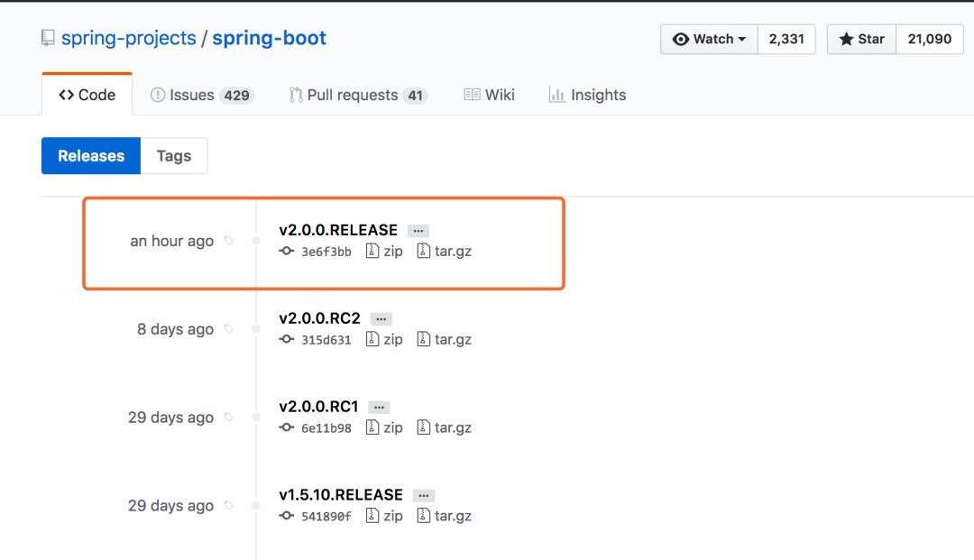Open commit 3e6f3bb
This screenshot has width=974, height=560.
click(x=326, y=252)
